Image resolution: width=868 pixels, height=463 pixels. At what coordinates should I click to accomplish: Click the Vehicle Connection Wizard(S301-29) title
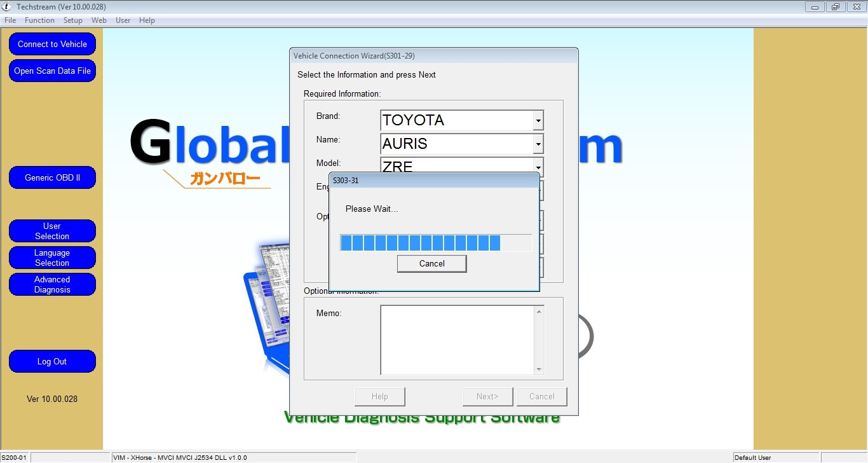coord(354,56)
